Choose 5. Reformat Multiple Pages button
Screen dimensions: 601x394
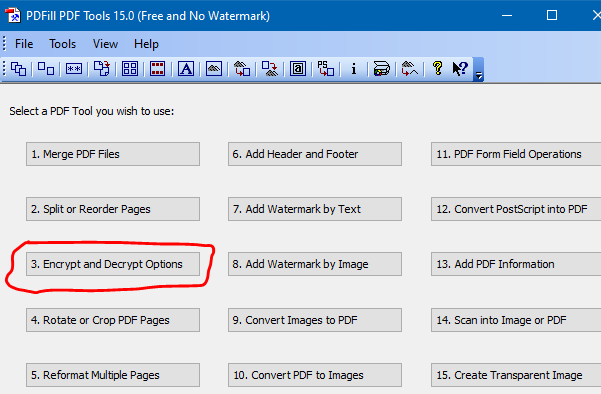(x=113, y=375)
